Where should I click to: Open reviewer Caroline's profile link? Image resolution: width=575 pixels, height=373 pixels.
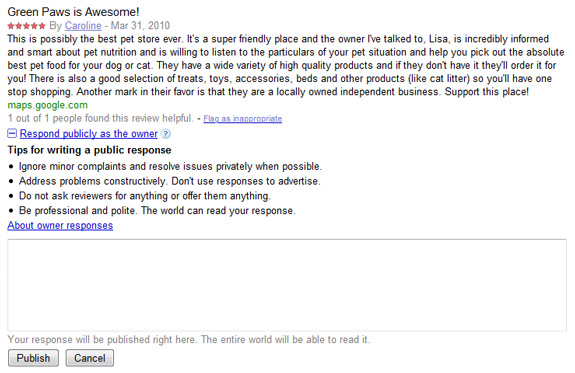coord(83,26)
